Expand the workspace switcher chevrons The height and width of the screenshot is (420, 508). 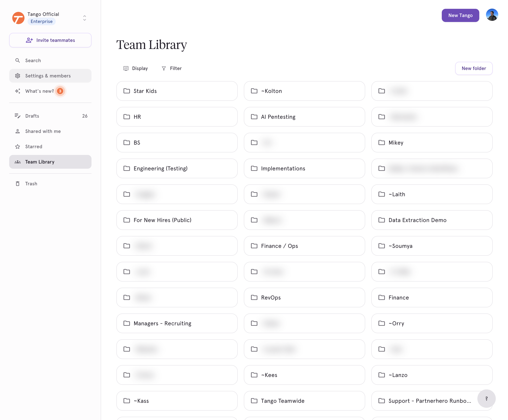(x=84, y=18)
